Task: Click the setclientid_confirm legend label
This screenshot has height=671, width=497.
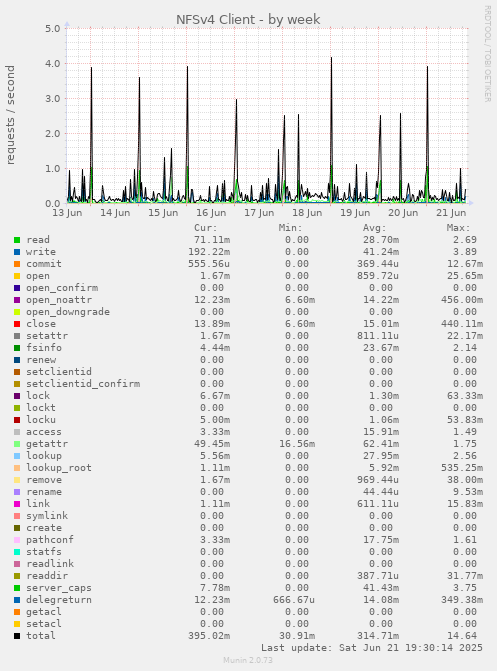Action: click(x=83, y=383)
